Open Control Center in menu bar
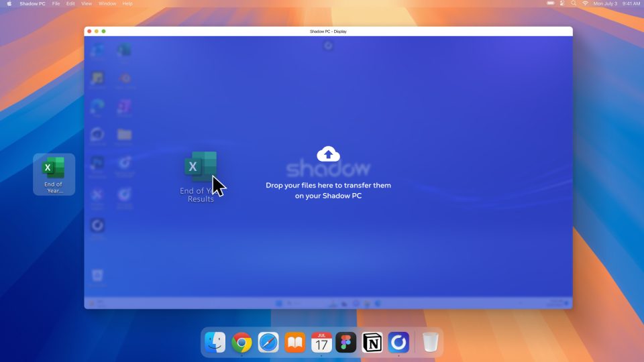This screenshot has width=644, height=362. pos(562,3)
